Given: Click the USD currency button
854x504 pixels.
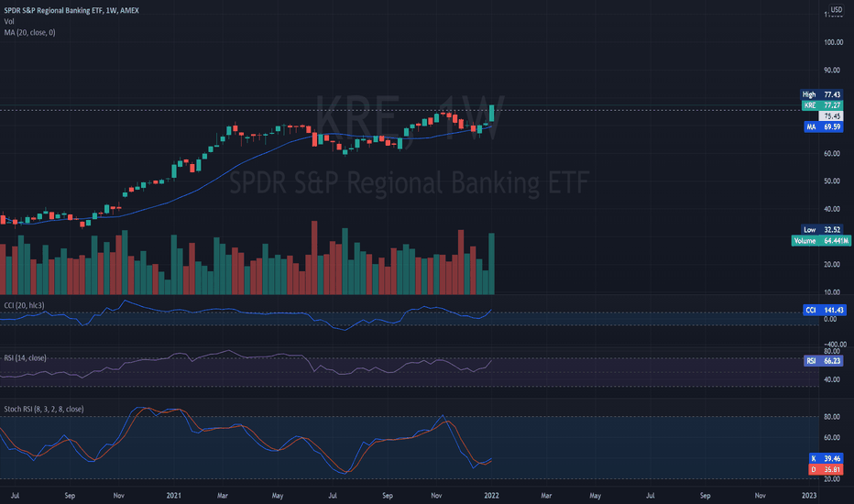Looking at the screenshot, I should point(836,9).
